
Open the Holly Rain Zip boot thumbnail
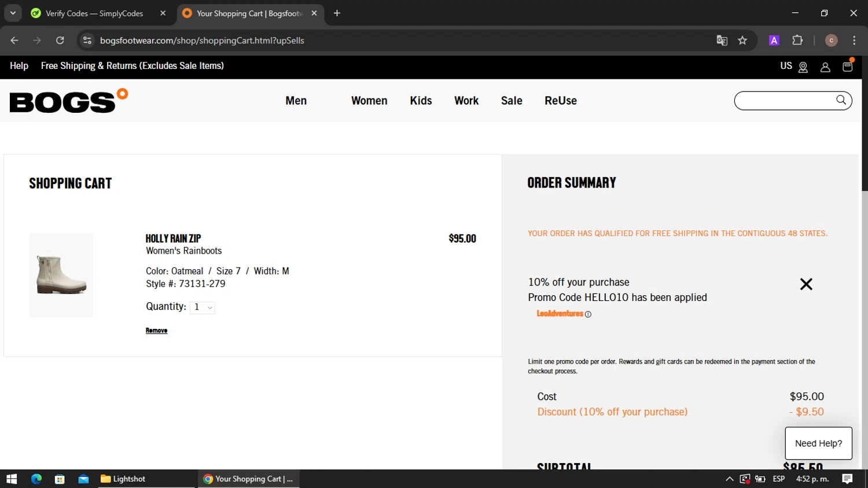pyautogui.click(x=61, y=275)
